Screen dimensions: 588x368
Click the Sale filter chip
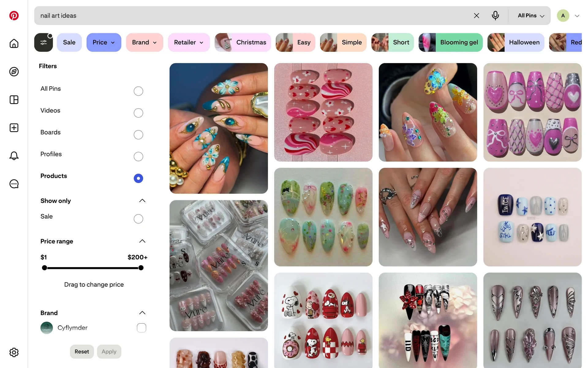(x=69, y=42)
